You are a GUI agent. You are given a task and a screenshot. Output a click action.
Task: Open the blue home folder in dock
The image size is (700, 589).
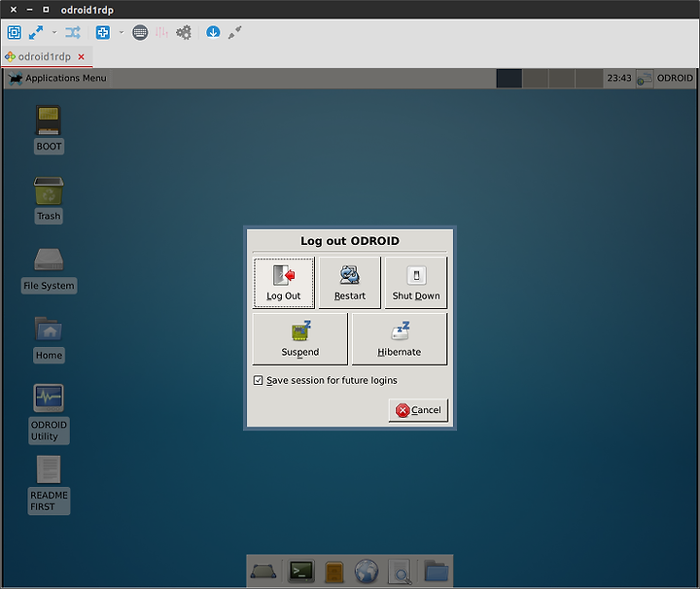pyautogui.click(x=436, y=571)
